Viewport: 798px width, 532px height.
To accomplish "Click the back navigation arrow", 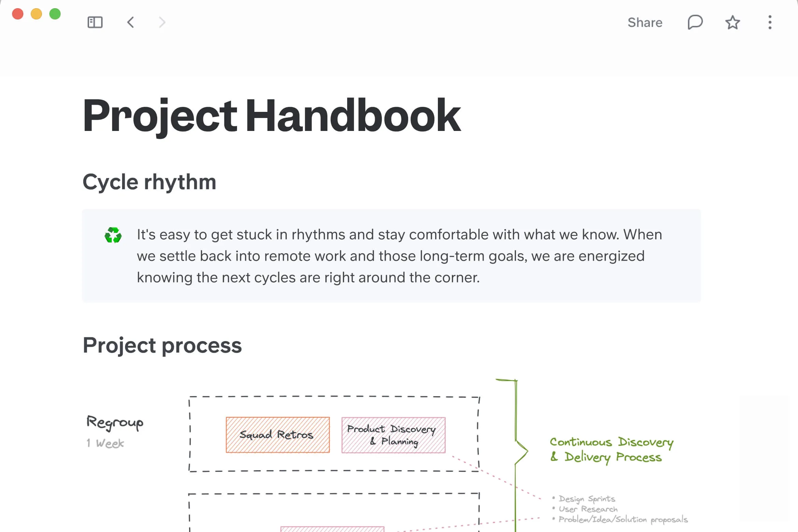I will point(131,22).
